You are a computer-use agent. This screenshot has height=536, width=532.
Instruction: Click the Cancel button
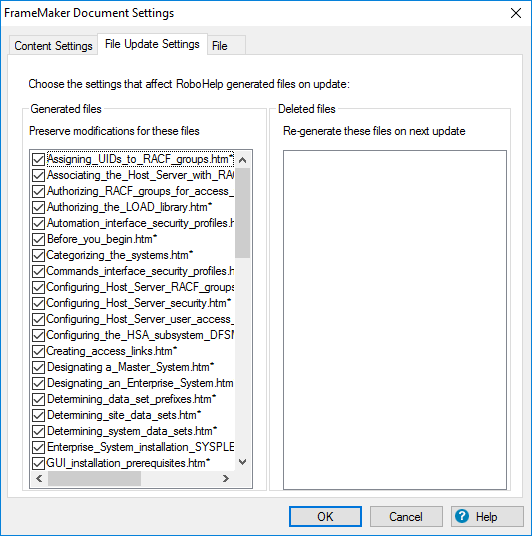pos(406,516)
